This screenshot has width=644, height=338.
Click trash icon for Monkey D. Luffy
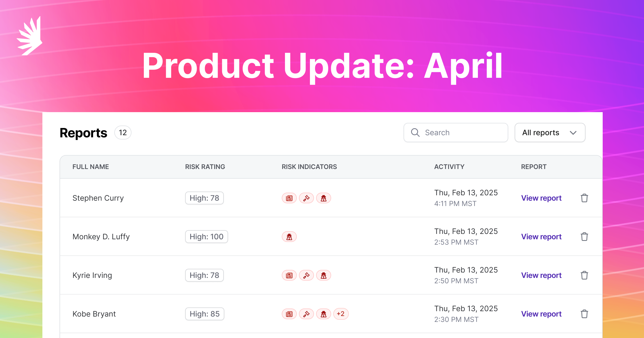pos(584,237)
